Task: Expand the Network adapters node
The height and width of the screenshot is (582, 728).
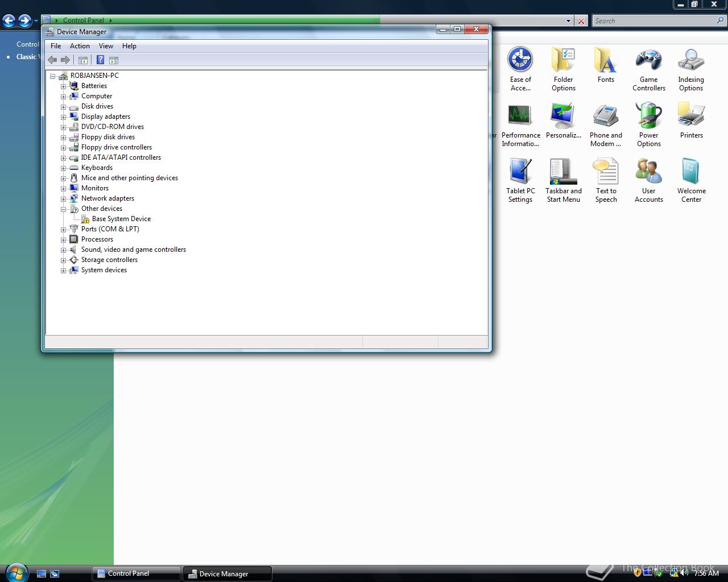Action: [x=64, y=199]
